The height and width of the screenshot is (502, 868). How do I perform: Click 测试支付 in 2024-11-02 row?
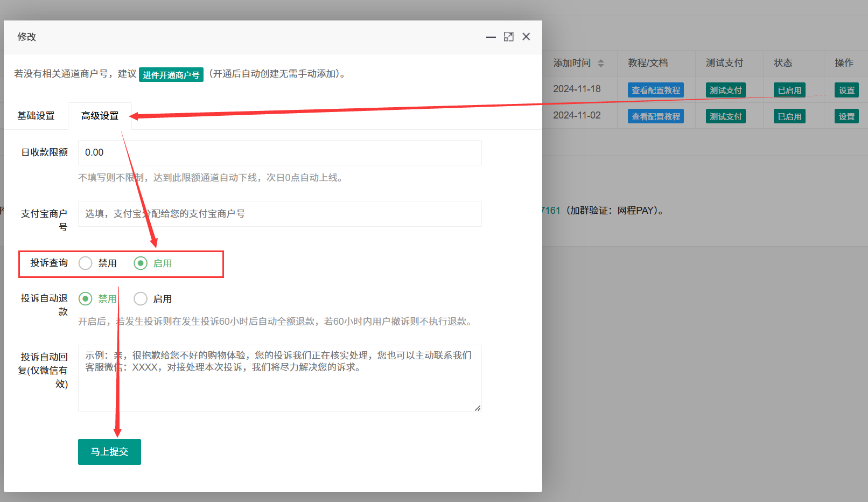[725, 117]
